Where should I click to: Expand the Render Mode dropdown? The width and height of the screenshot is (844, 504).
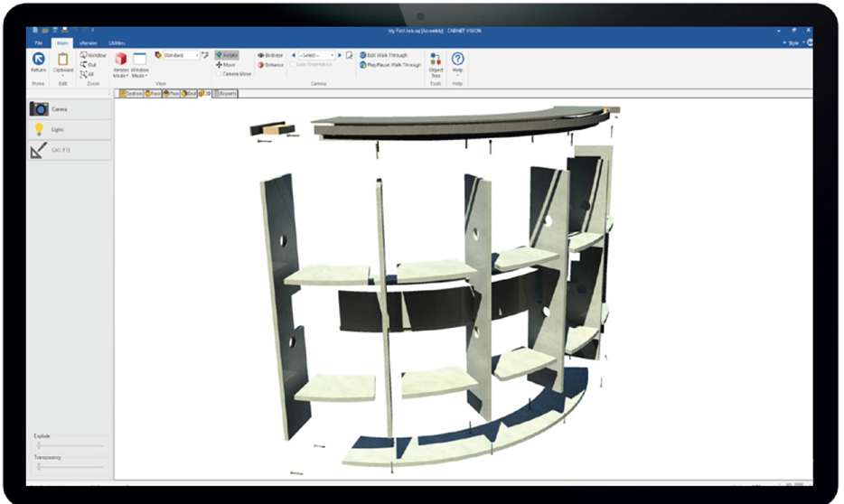pos(120,63)
